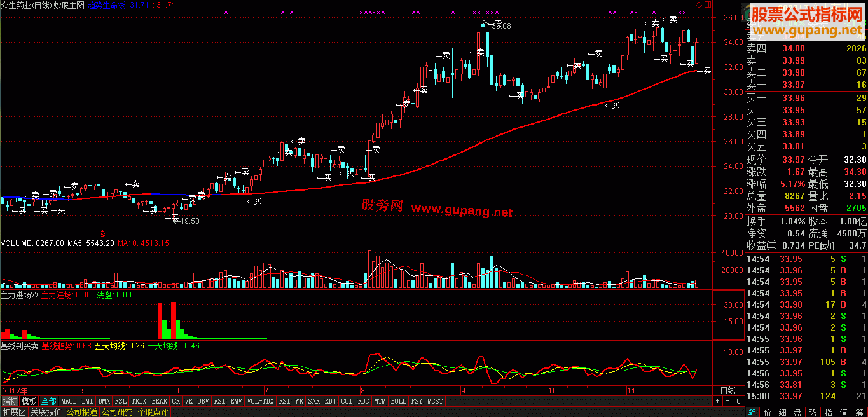Click the 14:56 33.81 trade row
Viewport: 868px width, 417px height.
806,385
